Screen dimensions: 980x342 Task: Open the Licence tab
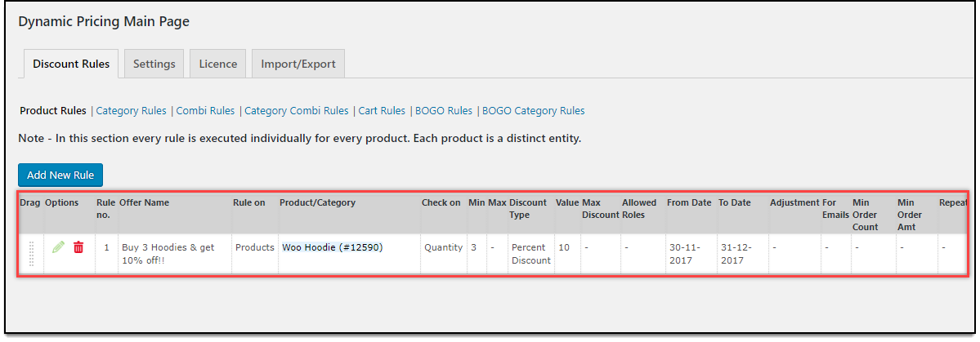click(218, 64)
